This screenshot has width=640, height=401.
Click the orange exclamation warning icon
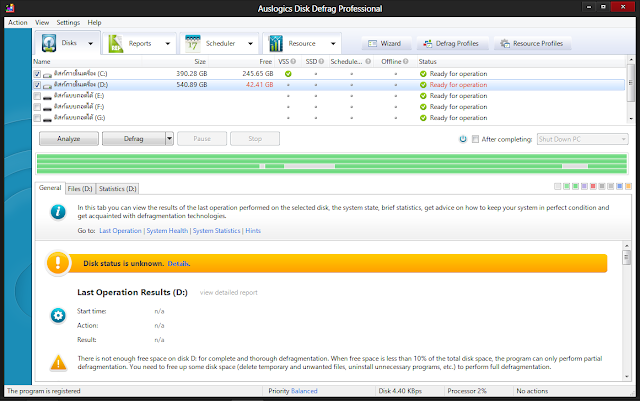pyautogui.click(x=58, y=263)
